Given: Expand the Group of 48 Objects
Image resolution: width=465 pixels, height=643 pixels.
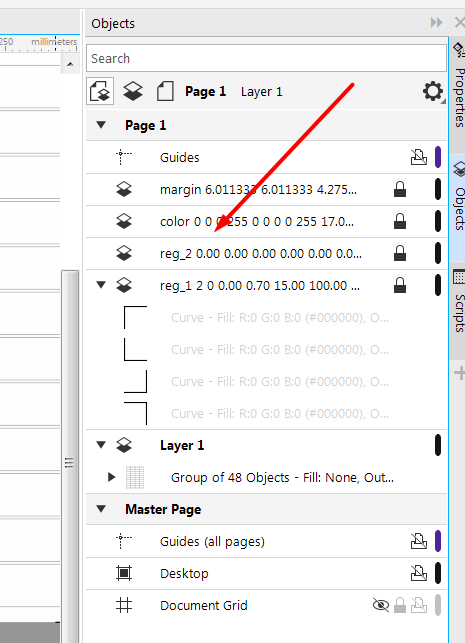Looking at the screenshot, I should (x=111, y=477).
